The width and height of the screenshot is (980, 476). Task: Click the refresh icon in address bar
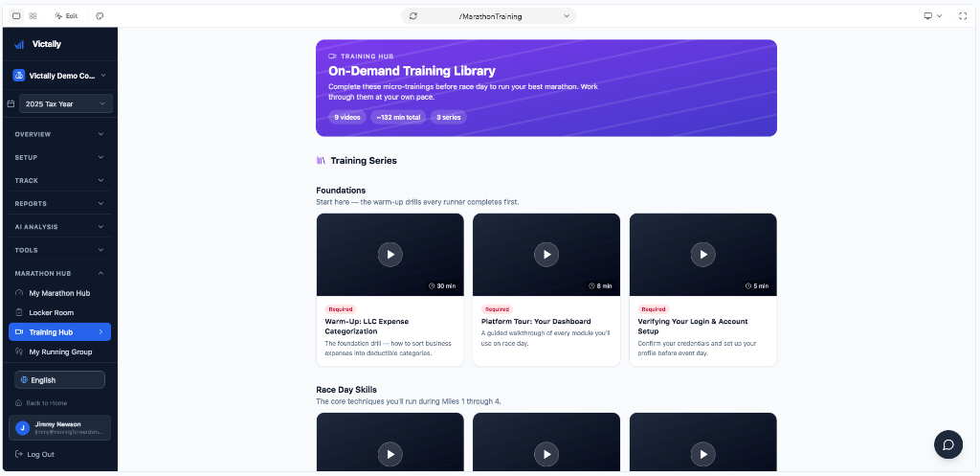coord(413,15)
